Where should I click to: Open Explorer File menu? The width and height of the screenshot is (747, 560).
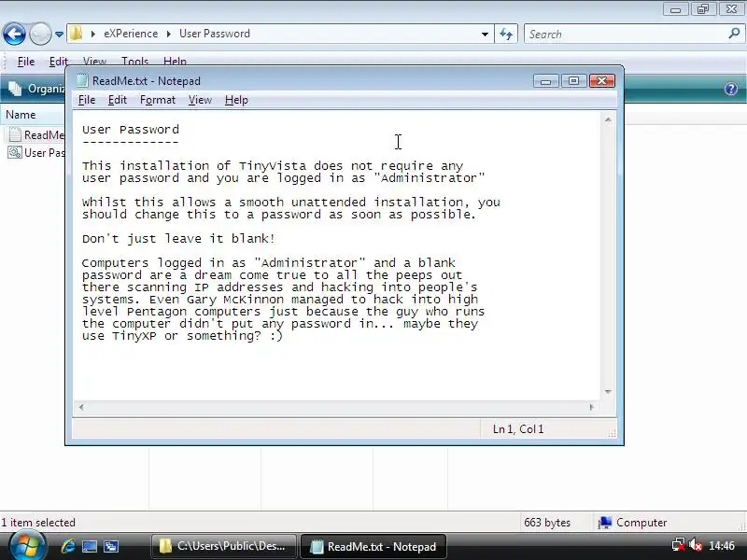(x=26, y=62)
